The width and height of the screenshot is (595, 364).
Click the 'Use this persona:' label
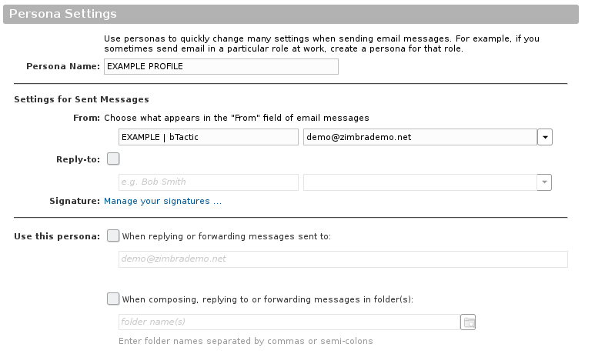tap(57, 236)
